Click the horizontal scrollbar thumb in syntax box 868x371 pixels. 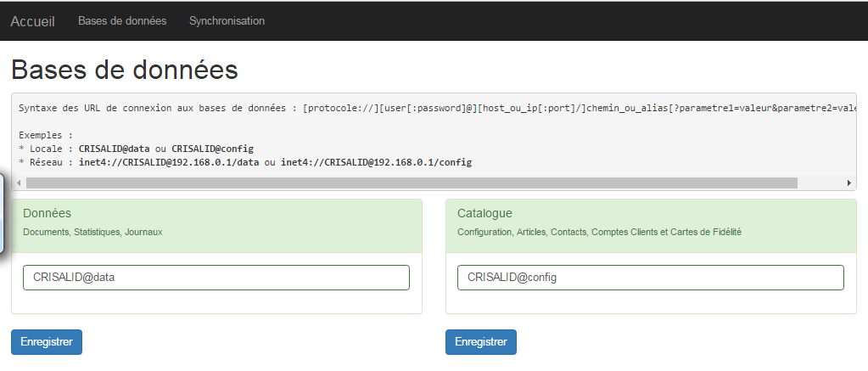tap(412, 183)
